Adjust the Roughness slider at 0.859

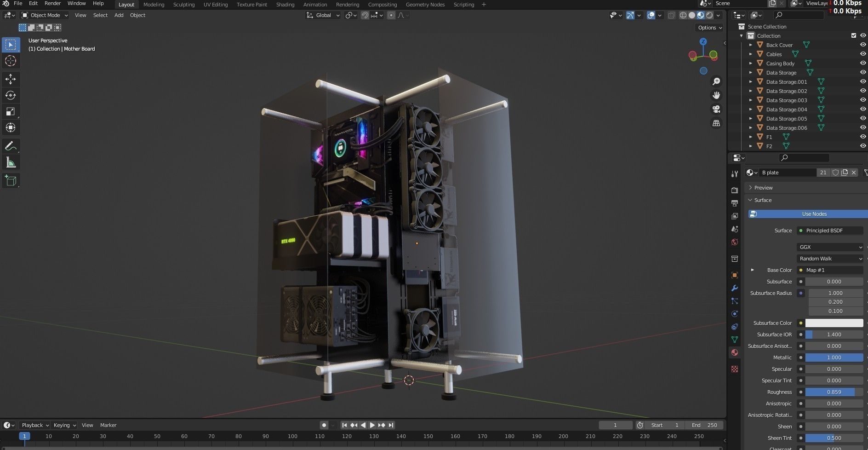point(834,392)
